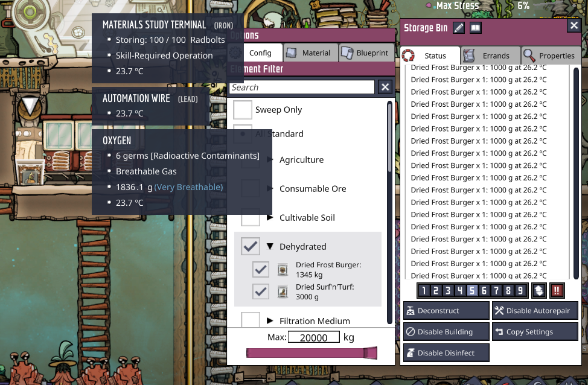Open the Errands tab

click(490, 56)
